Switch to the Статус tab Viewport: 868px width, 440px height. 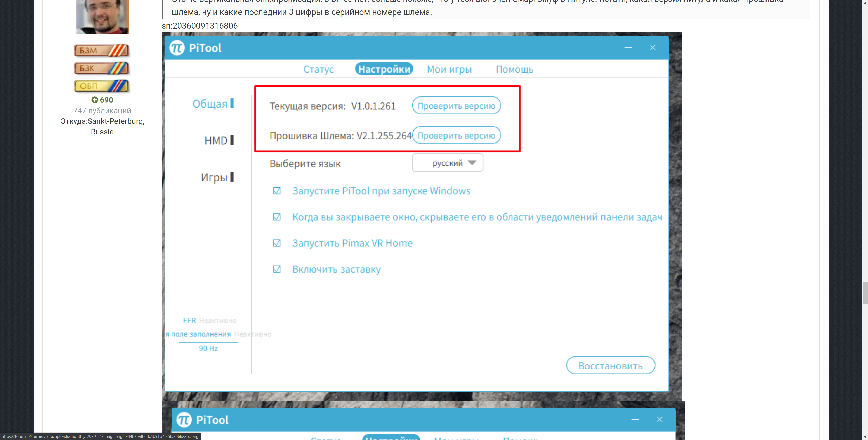[318, 69]
